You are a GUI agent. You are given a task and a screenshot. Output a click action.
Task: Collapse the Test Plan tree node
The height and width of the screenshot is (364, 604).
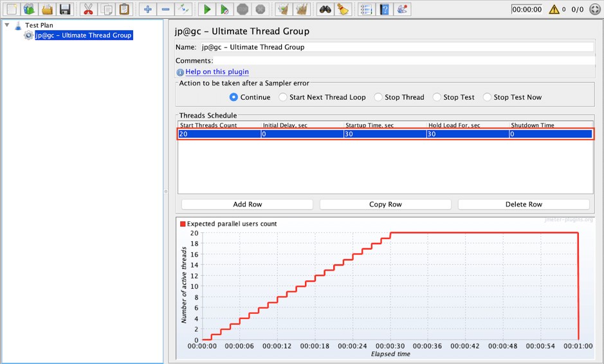(7, 24)
